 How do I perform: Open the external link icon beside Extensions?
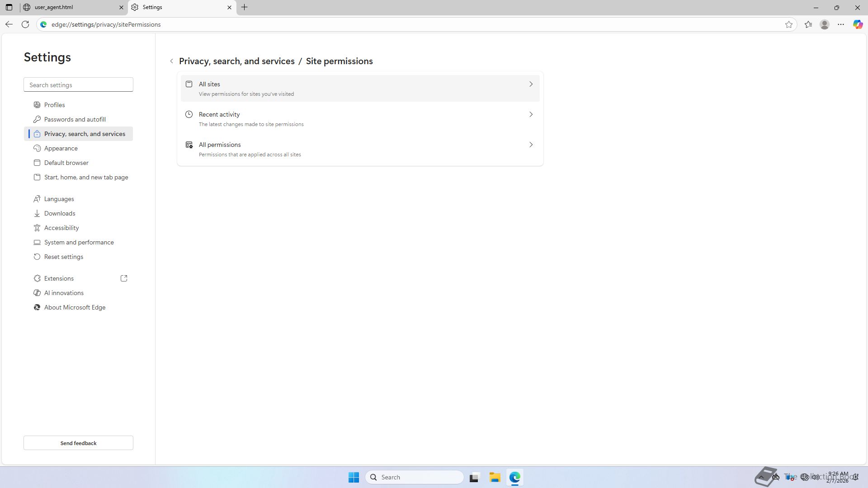tap(124, 278)
